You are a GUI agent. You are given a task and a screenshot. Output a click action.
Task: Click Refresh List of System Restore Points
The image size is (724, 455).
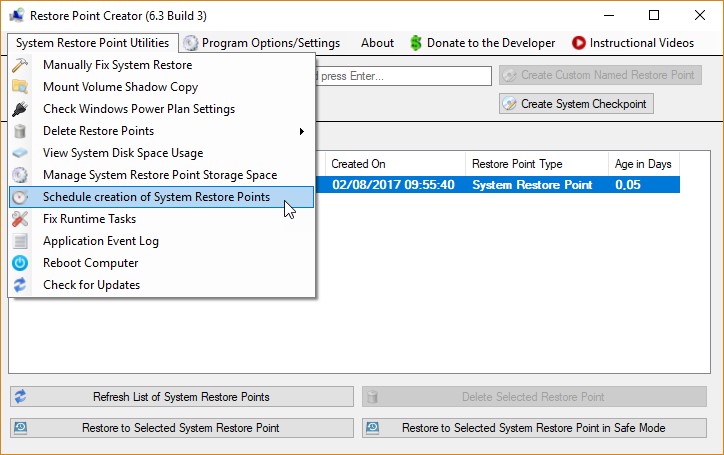(181, 397)
